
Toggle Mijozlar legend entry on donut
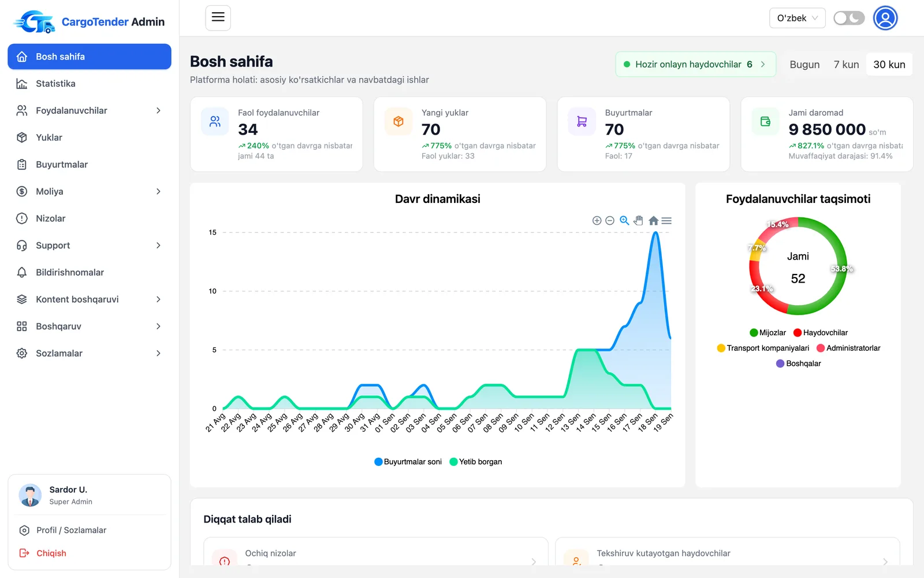pyautogui.click(x=768, y=333)
